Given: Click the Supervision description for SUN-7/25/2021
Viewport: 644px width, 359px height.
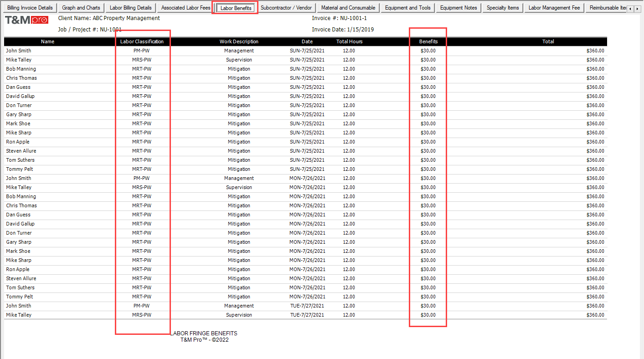Looking at the screenshot, I should pos(239,60).
